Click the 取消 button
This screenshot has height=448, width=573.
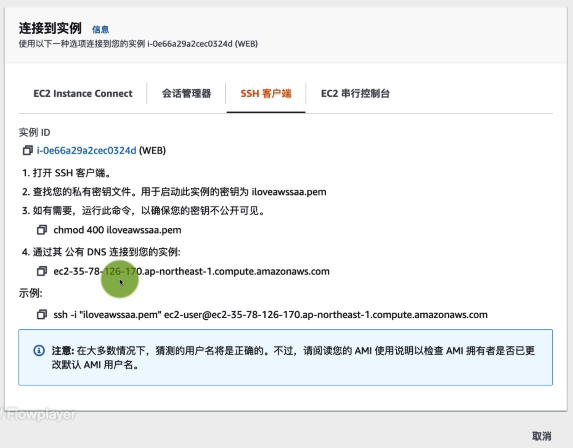coord(542,436)
